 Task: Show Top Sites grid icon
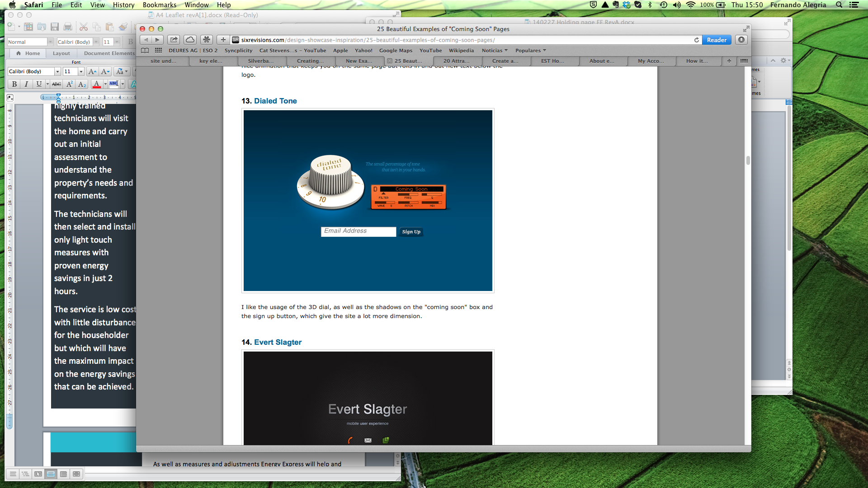(158, 51)
